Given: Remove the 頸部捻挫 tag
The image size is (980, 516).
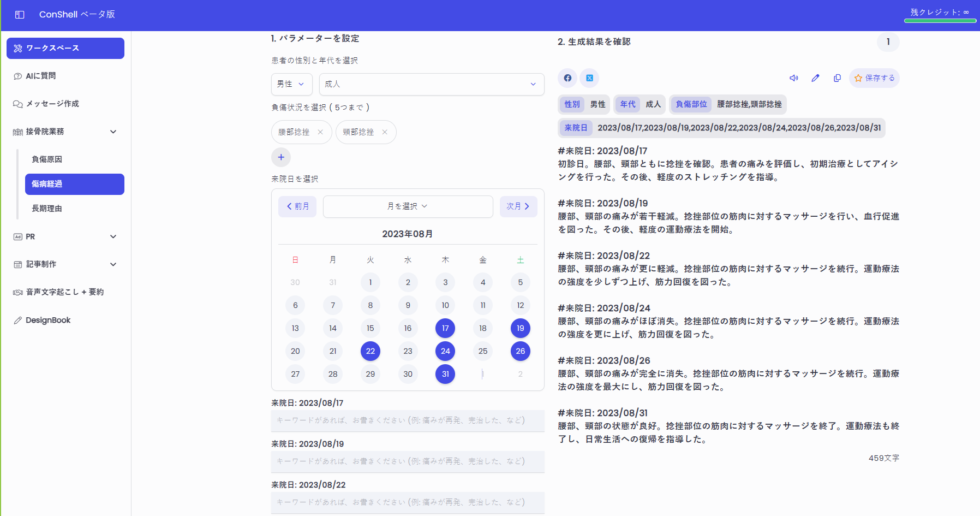Looking at the screenshot, I should pos(385,132).
